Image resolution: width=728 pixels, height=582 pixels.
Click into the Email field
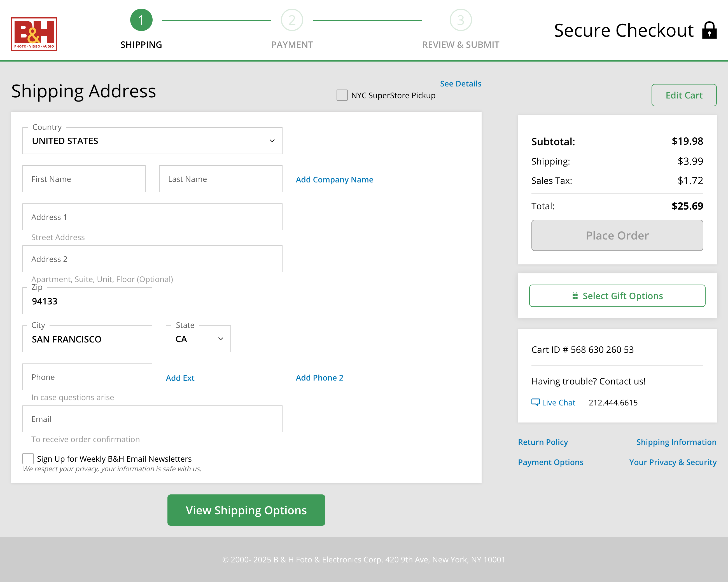tap(152, 419)
